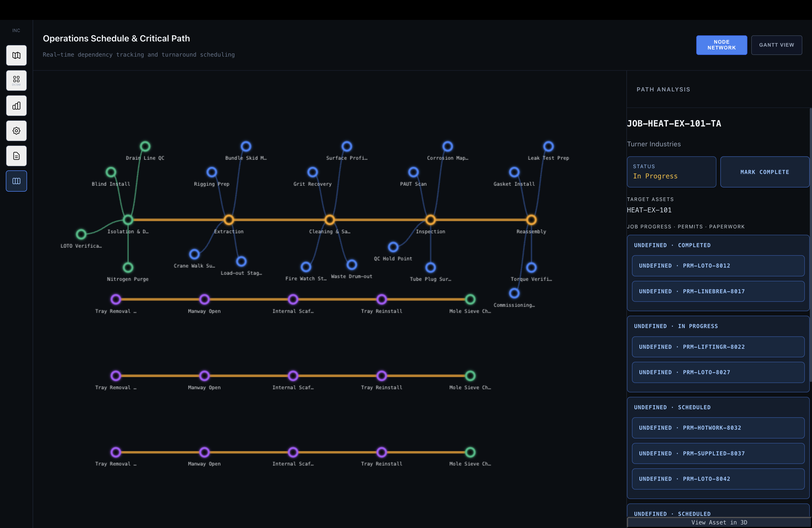Open permit PRM-LOTO-8012

718,266
